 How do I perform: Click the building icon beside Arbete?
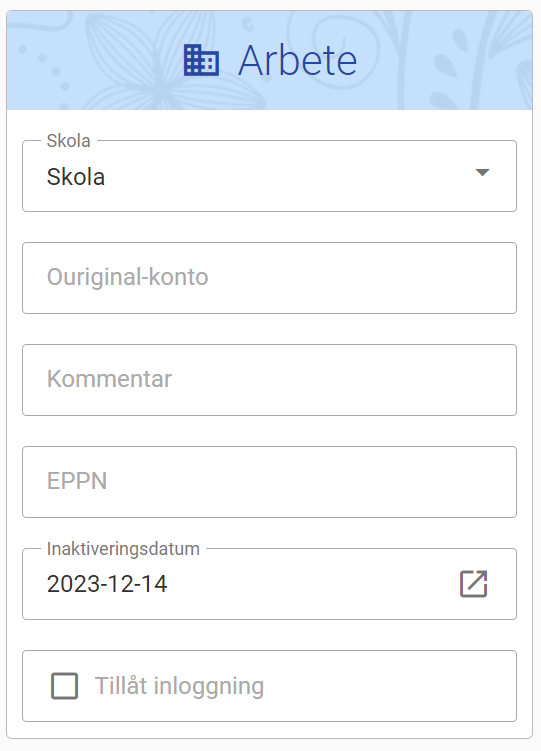(201, 60)
